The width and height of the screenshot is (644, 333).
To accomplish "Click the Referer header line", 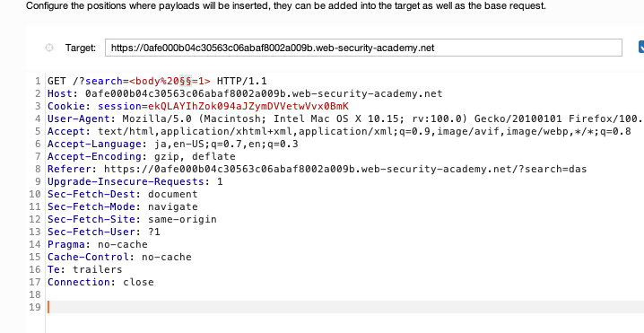I will 318,169.
